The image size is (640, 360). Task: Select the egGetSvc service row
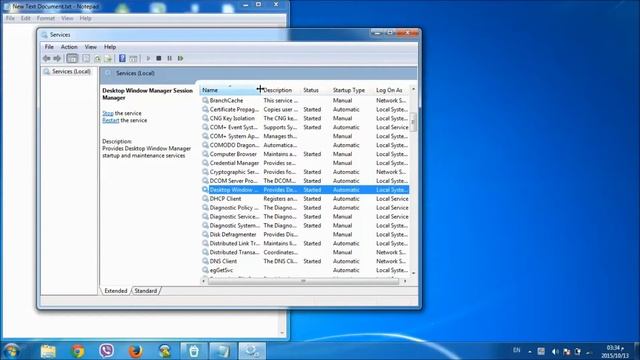(305, 270)
